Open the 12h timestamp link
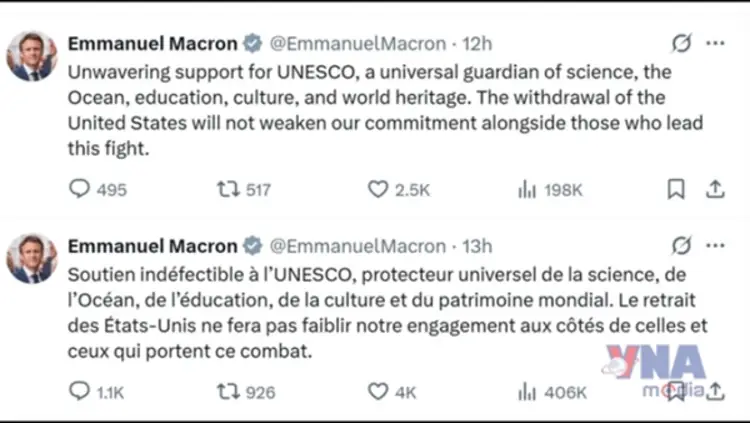Image resolution: width=750 pixels, height=423 pixels. pos(478,44)
